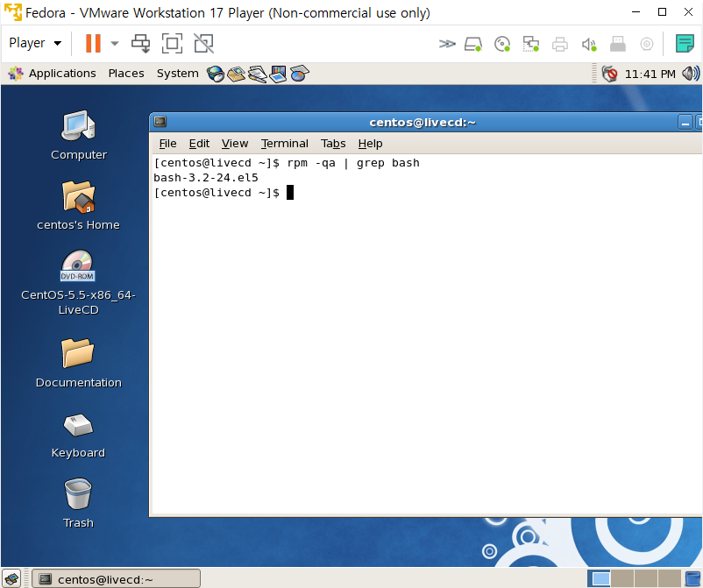
Task: Open the CD/DVD drive device icon
Action: click(502, 44)
